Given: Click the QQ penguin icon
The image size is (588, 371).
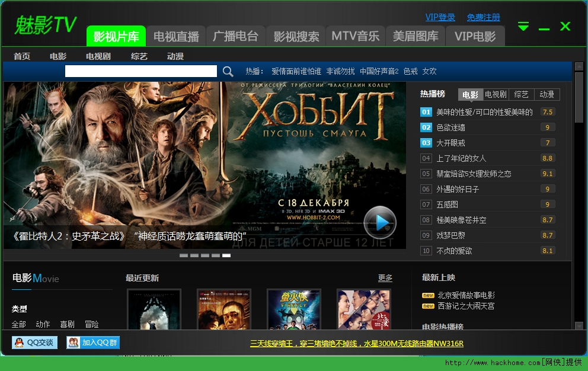Looking at the screenshot, I should pyautogui.click(x=19, y=343).
